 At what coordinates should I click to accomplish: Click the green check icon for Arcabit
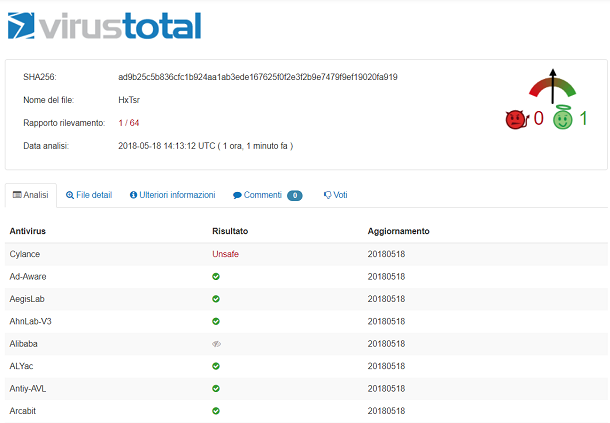[216, 411]
